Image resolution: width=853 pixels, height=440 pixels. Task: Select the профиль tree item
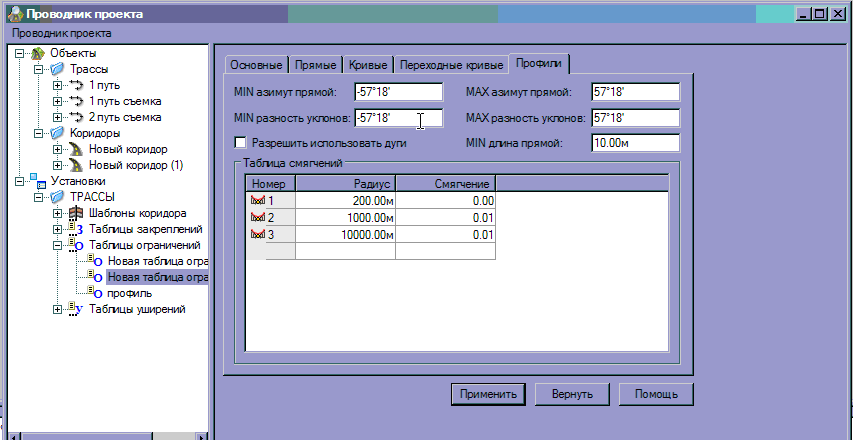click(130, 293)
